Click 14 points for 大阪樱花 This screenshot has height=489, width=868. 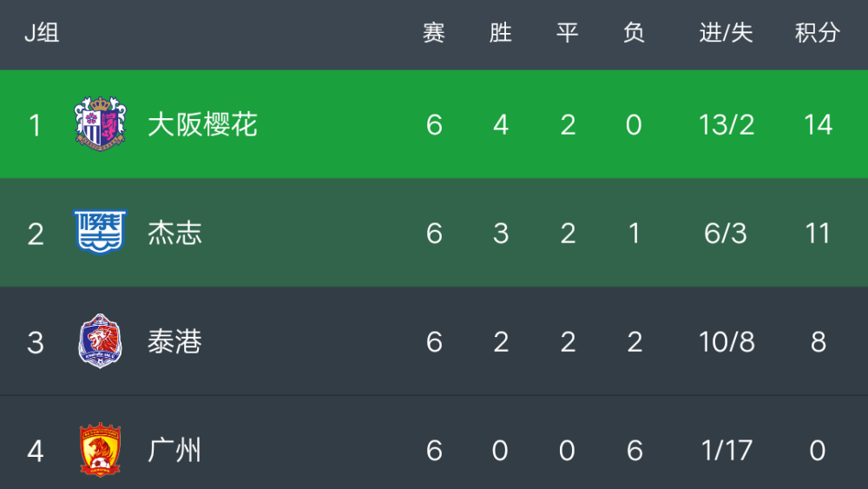tap(818, 124)
